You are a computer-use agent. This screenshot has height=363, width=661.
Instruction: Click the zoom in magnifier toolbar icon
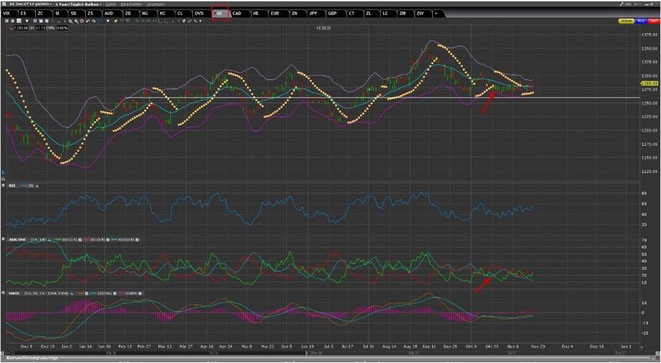[x=70, y=21]
